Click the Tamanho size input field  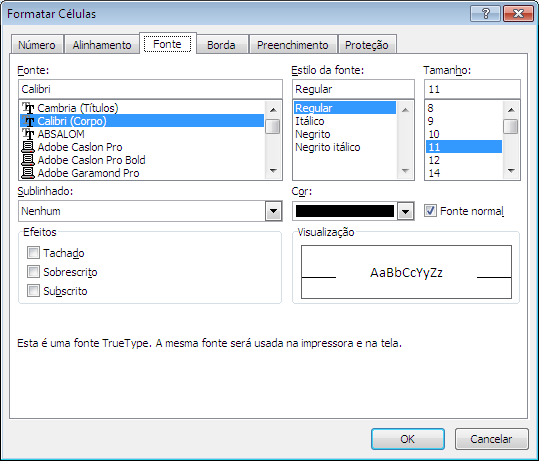pyautogui.click(x=472, y=89)
